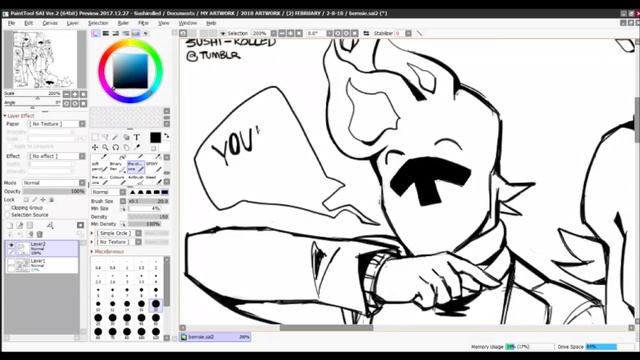Adjust the layer Opacity slider

coord(54,191)
